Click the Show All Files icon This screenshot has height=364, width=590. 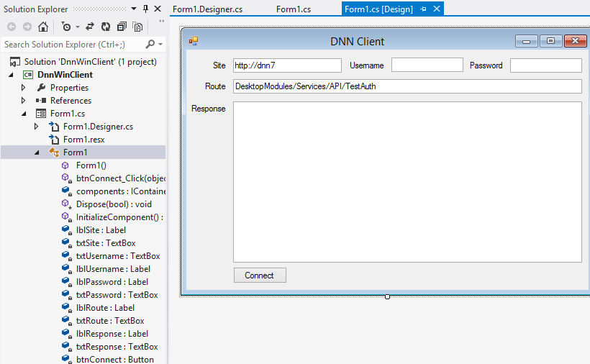[x=137, y=27]
